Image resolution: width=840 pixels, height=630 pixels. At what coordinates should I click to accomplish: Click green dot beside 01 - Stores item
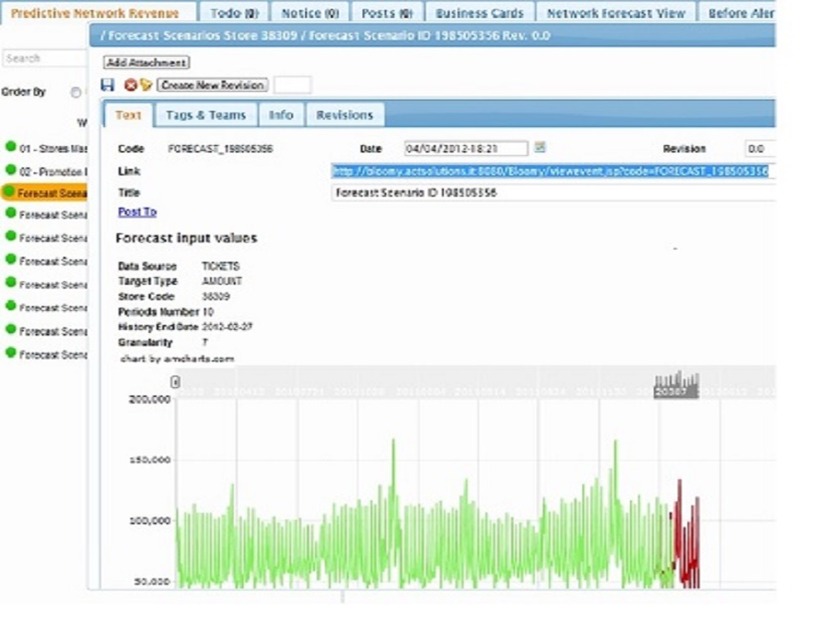tap(10, 146)
